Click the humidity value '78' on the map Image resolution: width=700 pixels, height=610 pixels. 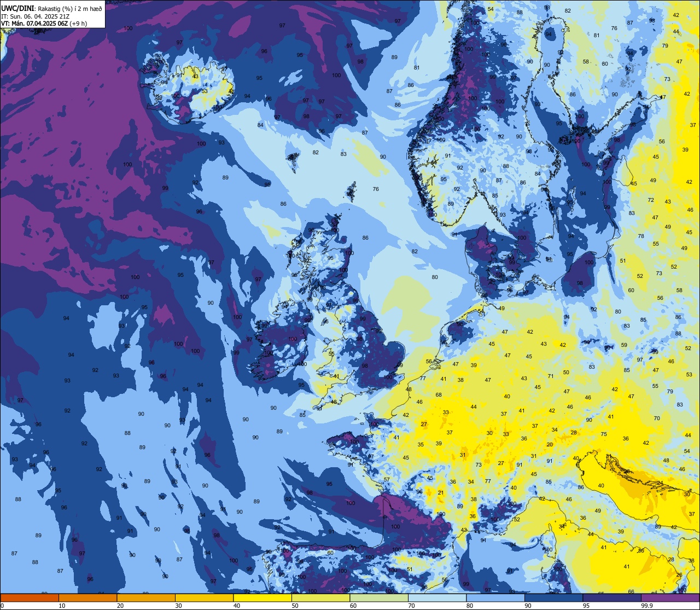(x=641, y=236)
